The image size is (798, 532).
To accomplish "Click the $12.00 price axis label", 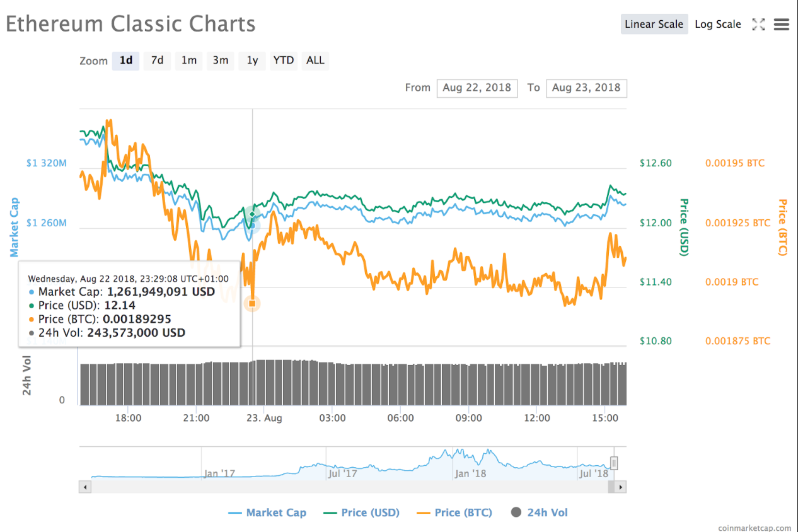I will click(656, 223).
